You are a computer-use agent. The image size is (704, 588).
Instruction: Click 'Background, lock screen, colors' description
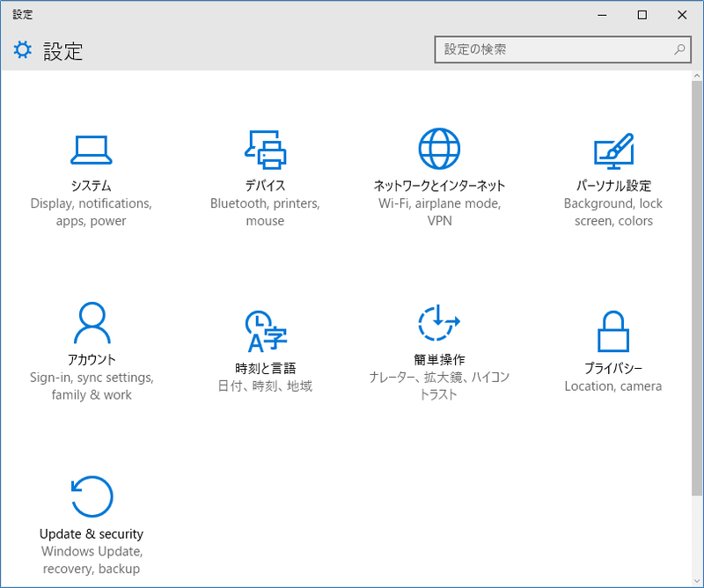tap(613, 212)
